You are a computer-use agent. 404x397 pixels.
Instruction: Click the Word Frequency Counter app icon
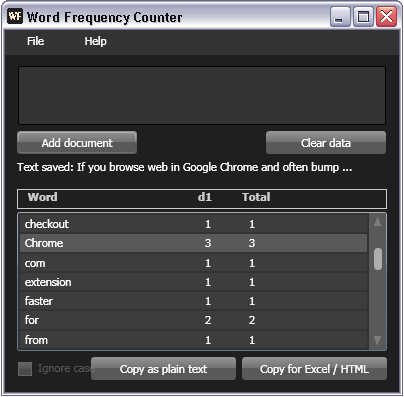point(15,16)
